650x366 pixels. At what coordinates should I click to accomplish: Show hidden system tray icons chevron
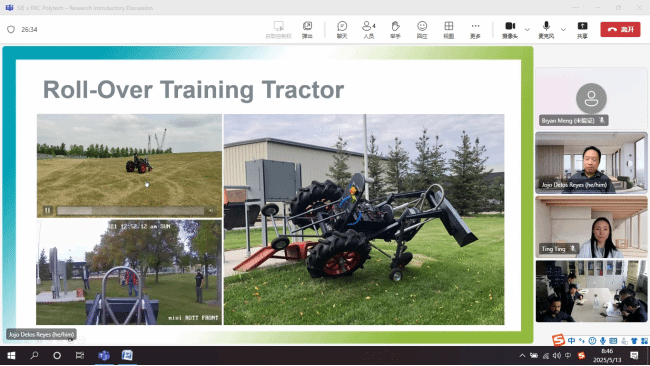pyautogui.click(x=522, y=355)
